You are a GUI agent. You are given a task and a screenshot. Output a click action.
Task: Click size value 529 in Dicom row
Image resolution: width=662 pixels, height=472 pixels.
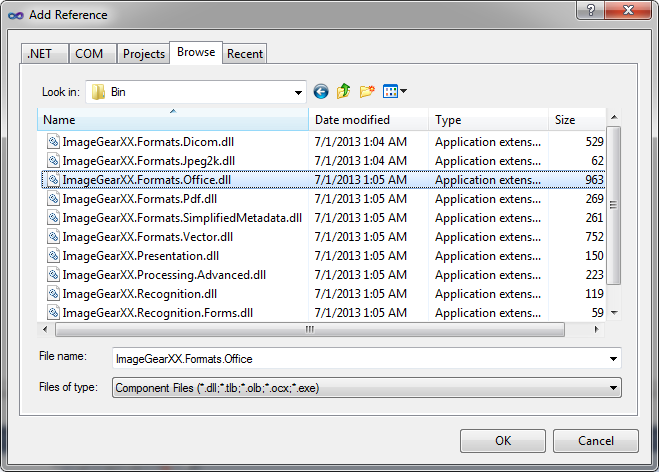tap(594, 142)
